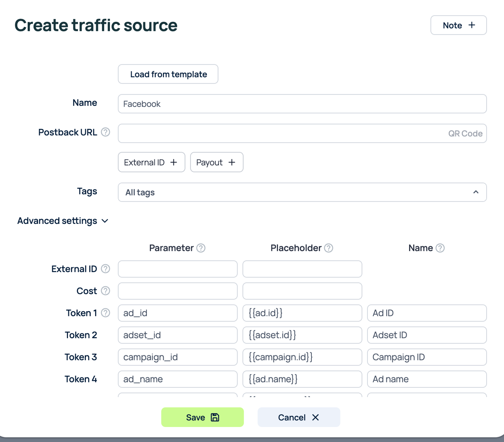Image resolution: width=504 pixels, height=442 pixels.
Task: Show help icon beside Name column header
Action: [440, 248]
